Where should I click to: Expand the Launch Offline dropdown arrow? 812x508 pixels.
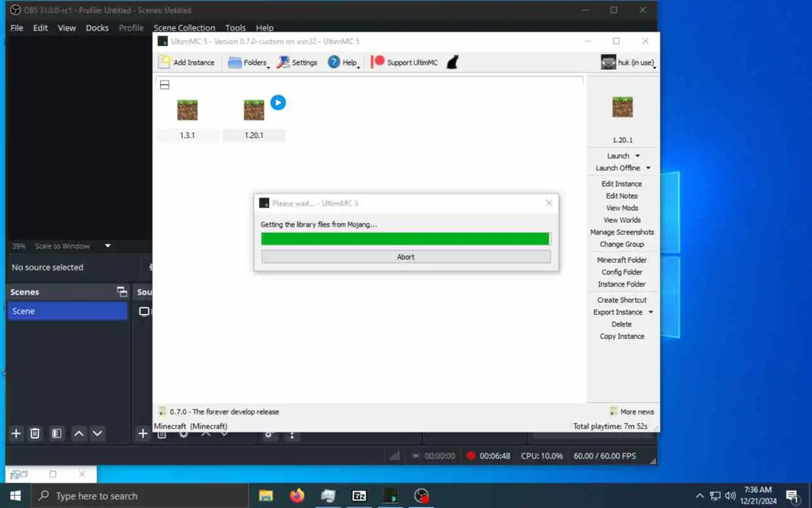(x=648, y=168)
